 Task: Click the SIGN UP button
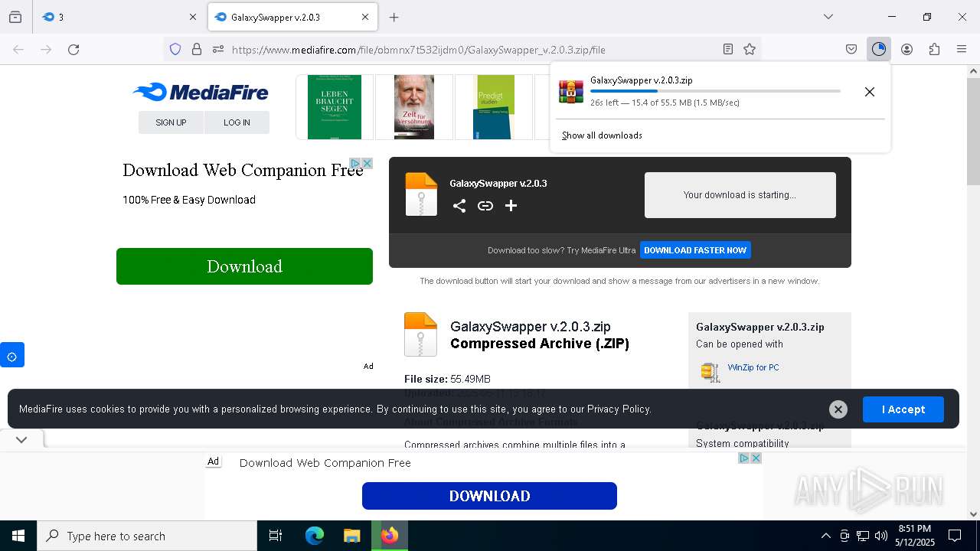[171, 122]
